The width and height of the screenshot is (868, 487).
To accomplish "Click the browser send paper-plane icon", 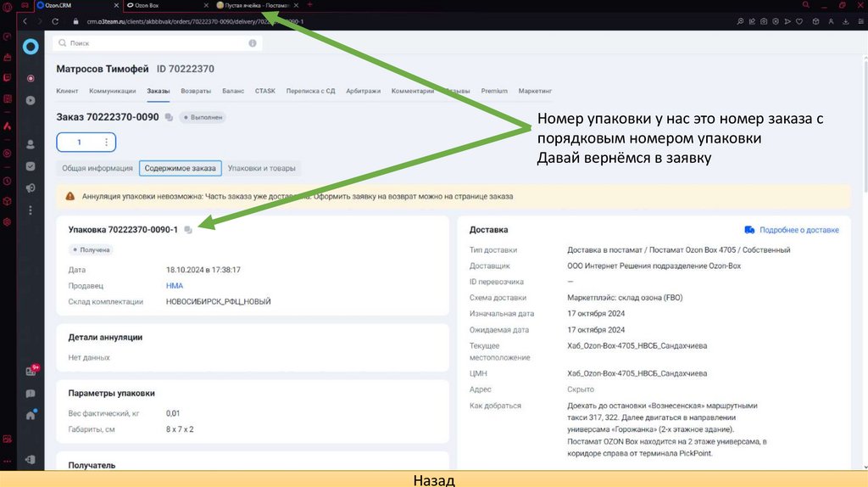I will pos(787,21).
